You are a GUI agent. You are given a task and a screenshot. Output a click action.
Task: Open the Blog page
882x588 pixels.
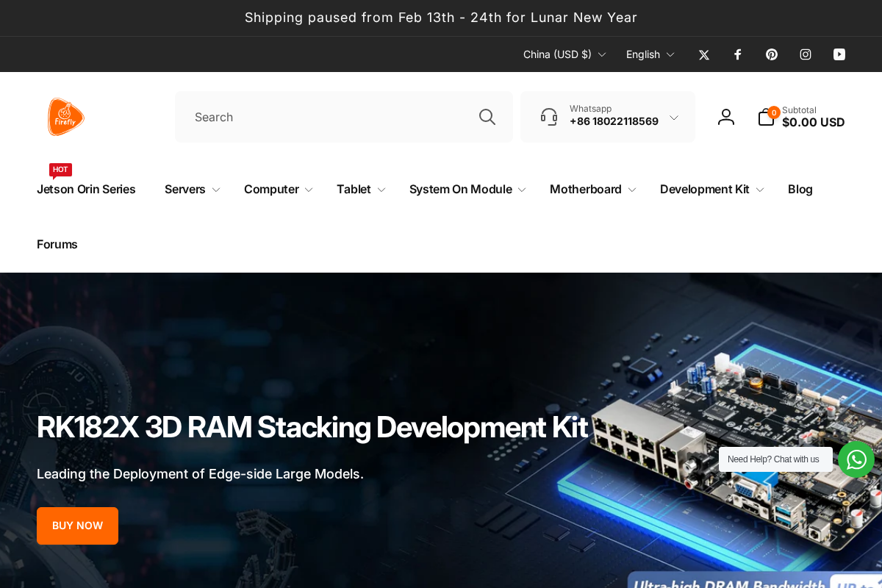point(800,189)
